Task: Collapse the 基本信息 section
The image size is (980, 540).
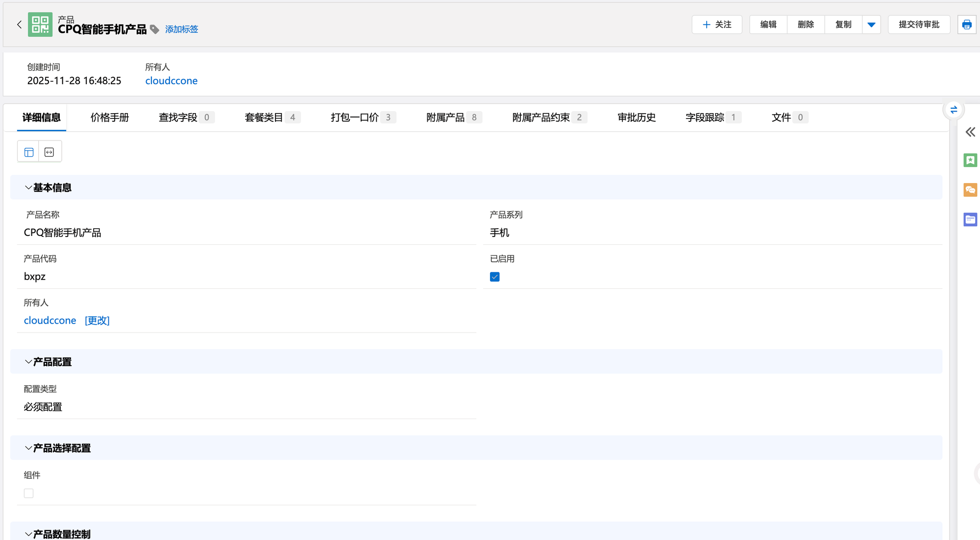Action: pos(28,188)
